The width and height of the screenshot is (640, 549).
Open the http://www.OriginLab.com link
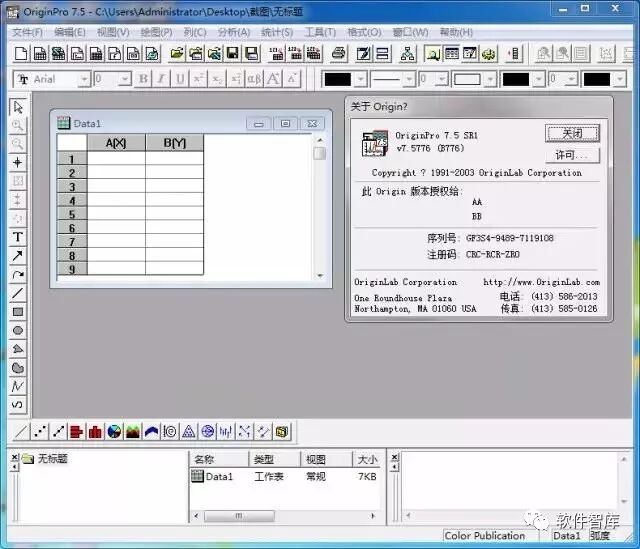(541, 282)
